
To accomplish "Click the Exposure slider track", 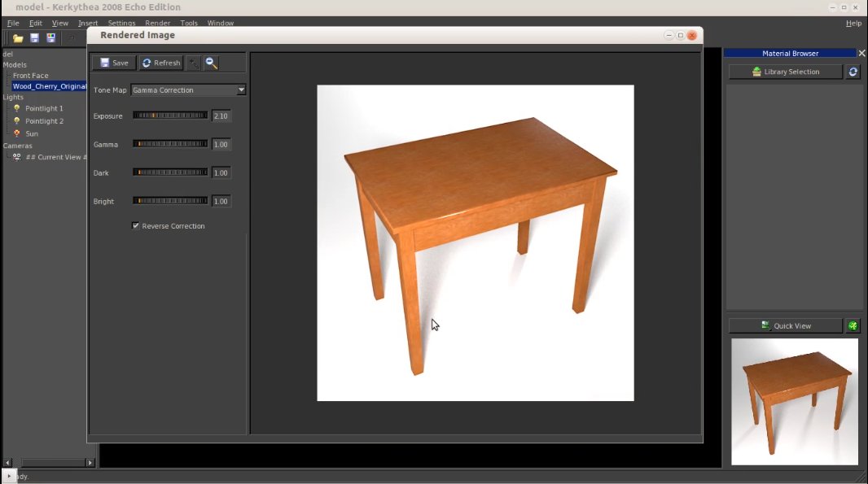I will 170,116.
